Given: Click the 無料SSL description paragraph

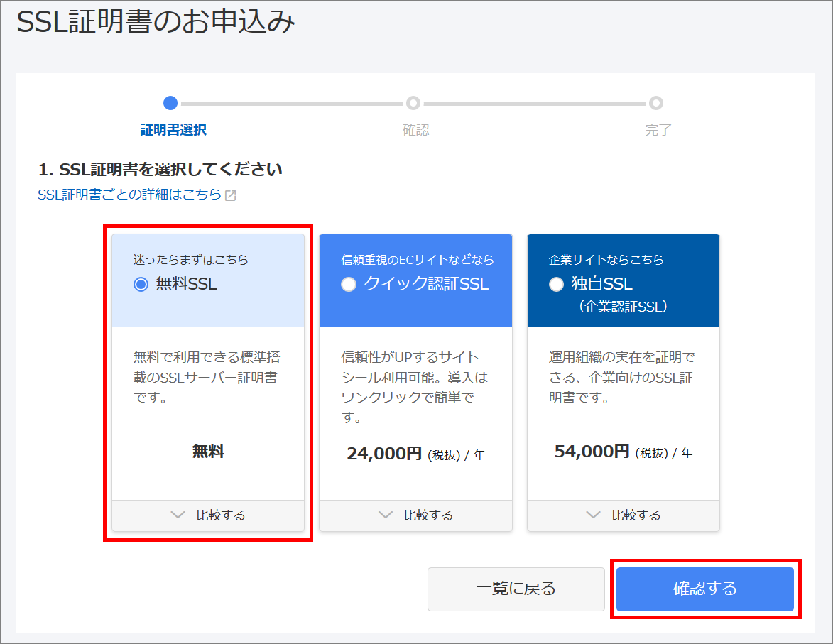Looking at the screenshot, I should [x=207, y=377].
